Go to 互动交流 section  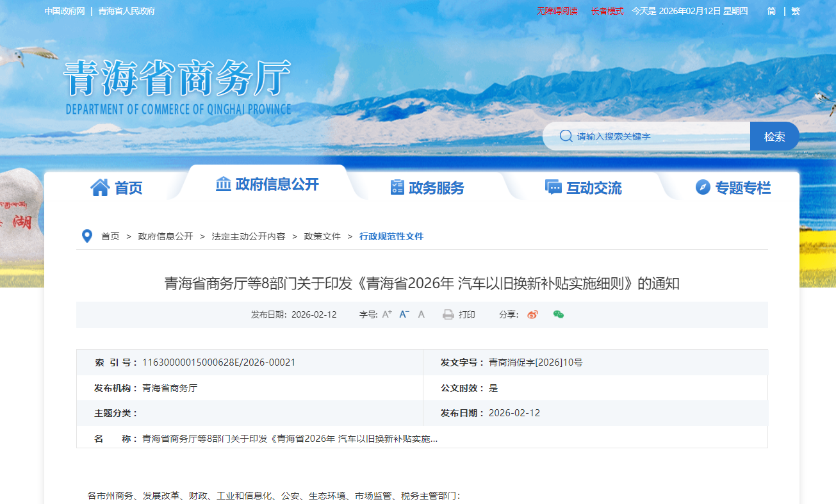(583, 188)
